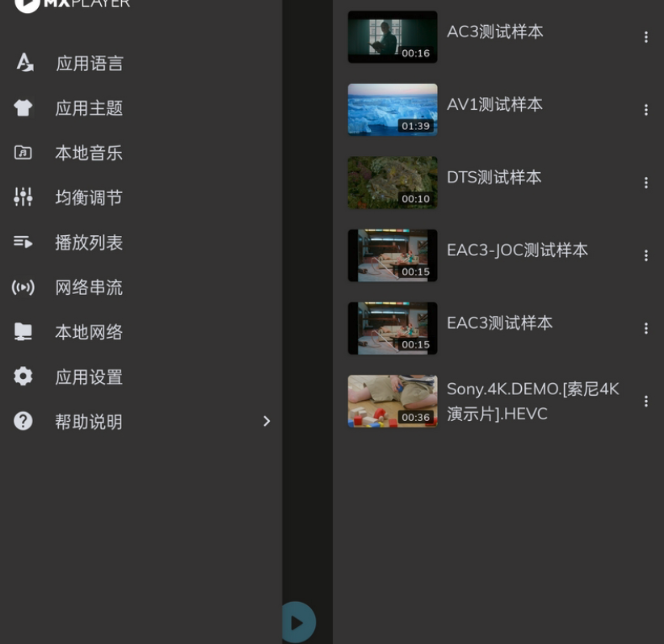Click the title EAC3测试样本
664x644 pixels.
[500, 323]
